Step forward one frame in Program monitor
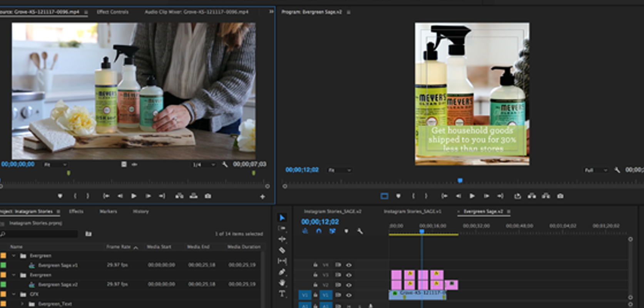Image resolution: width=644 pixels, height=308 pixels. (x=487, y=196)
